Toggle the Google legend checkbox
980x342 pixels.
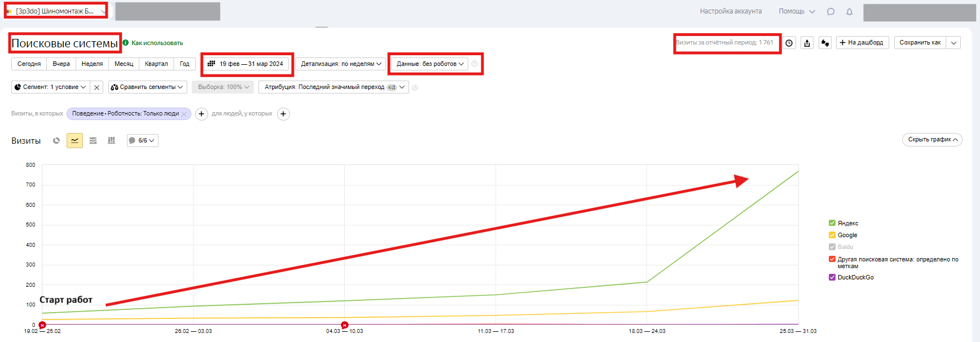[832, 235]
